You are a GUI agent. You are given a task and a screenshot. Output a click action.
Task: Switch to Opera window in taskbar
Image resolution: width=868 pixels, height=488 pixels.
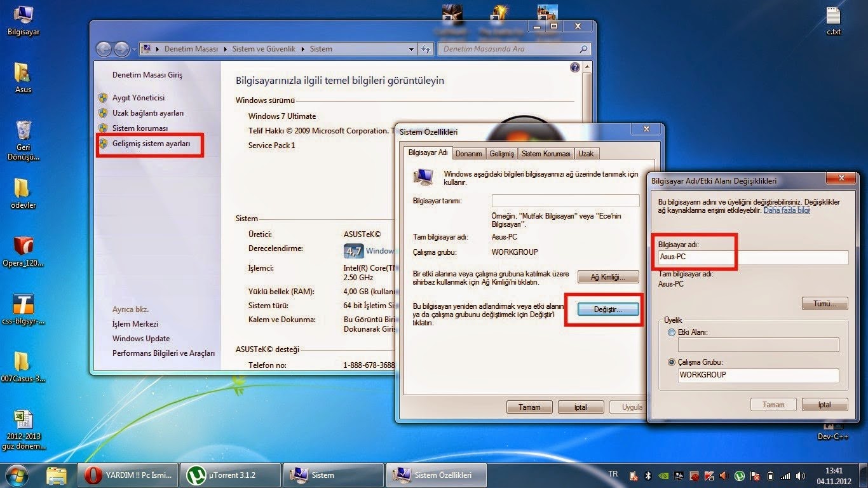click(129, 475)
